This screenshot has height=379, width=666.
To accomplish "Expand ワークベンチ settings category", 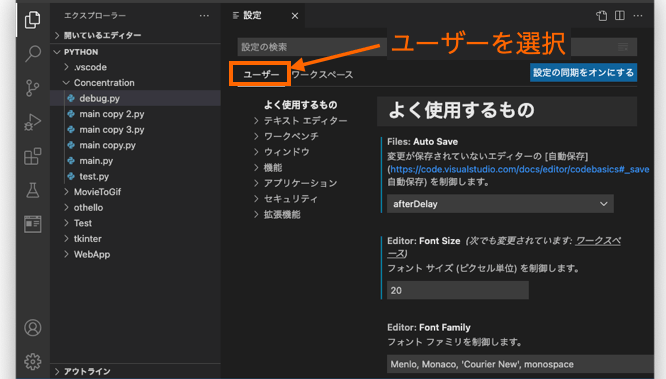I will point(286,136).
